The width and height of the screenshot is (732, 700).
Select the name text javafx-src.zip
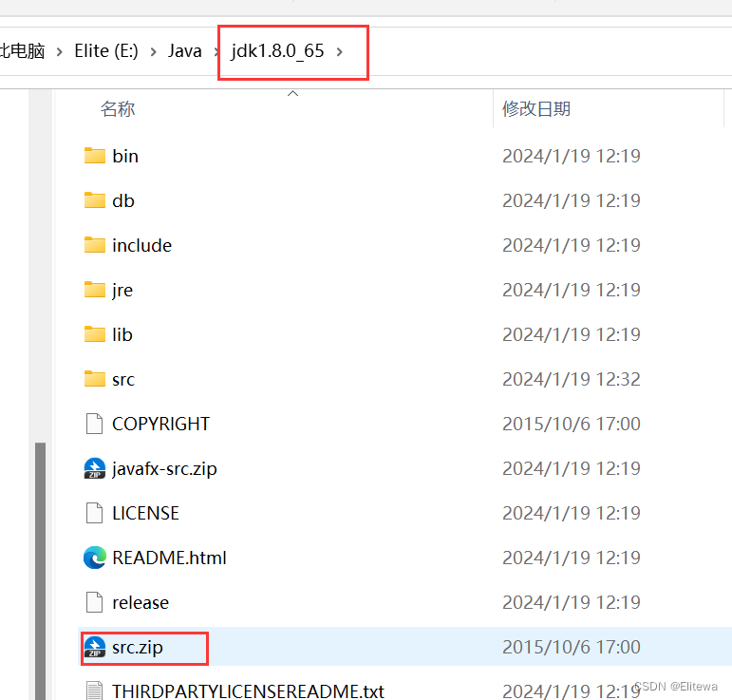pyautogui.click(x=164, y=469)
